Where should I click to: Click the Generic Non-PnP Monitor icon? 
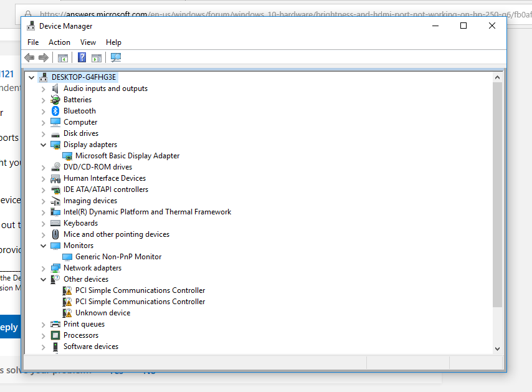[67, 257]
